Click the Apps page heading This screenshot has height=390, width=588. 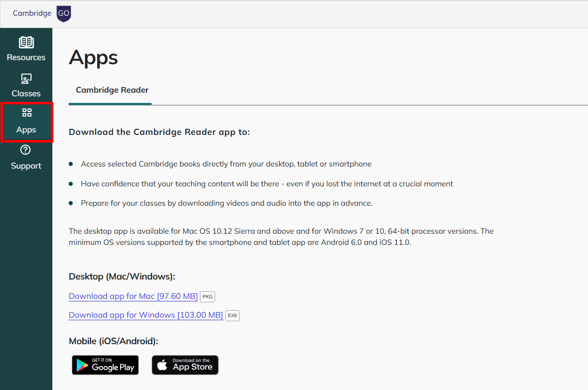(93, 58)
